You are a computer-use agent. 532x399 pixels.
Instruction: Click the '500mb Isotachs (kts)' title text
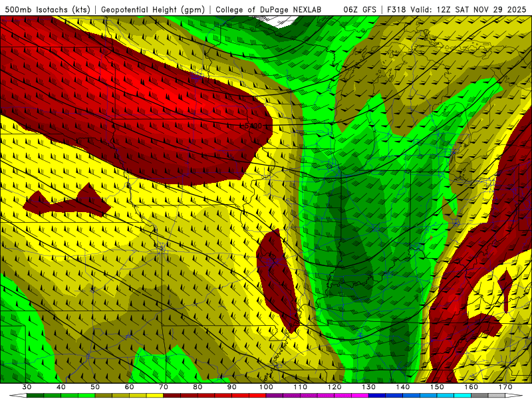47,9
